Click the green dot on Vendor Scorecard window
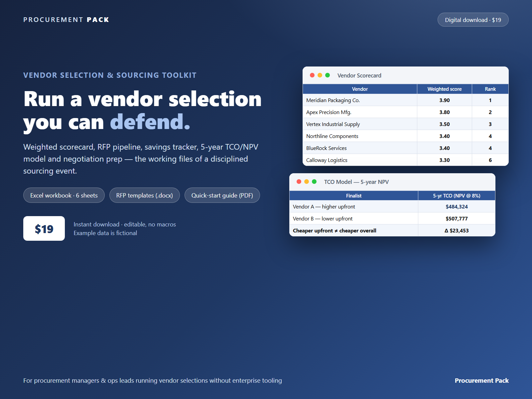The image size is (532, 399). click(x=328, y=75)
